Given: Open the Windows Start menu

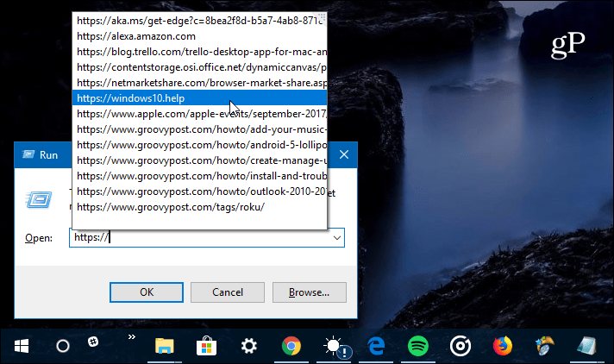Looking at the screenshot, I should tap(22, 347).
